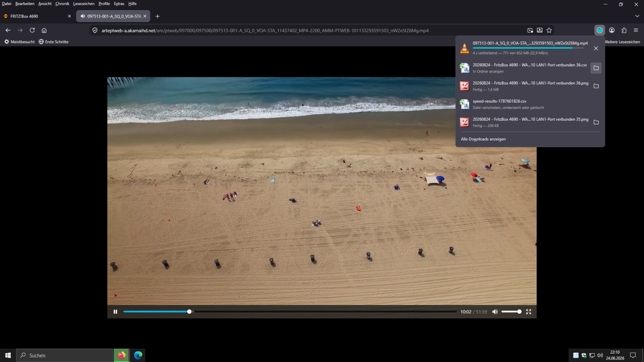Open the Chronik menu
The image size is (644, 362).
coord(62,4)
